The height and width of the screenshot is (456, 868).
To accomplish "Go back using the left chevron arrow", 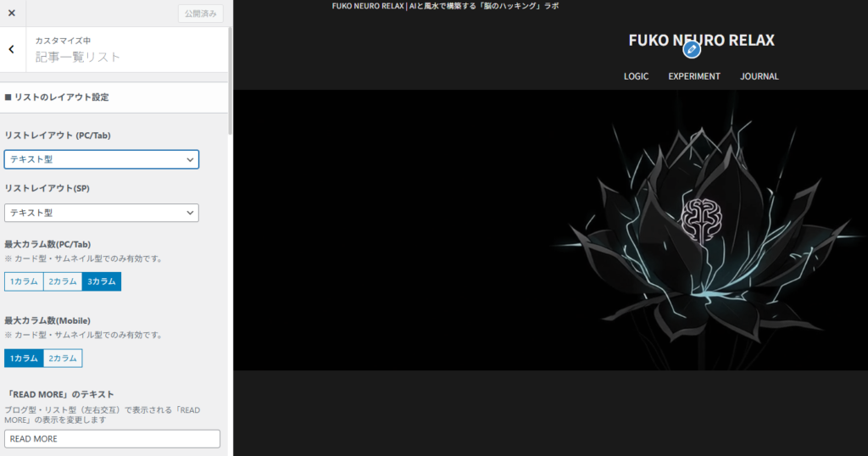I will [x=12, y=49].
